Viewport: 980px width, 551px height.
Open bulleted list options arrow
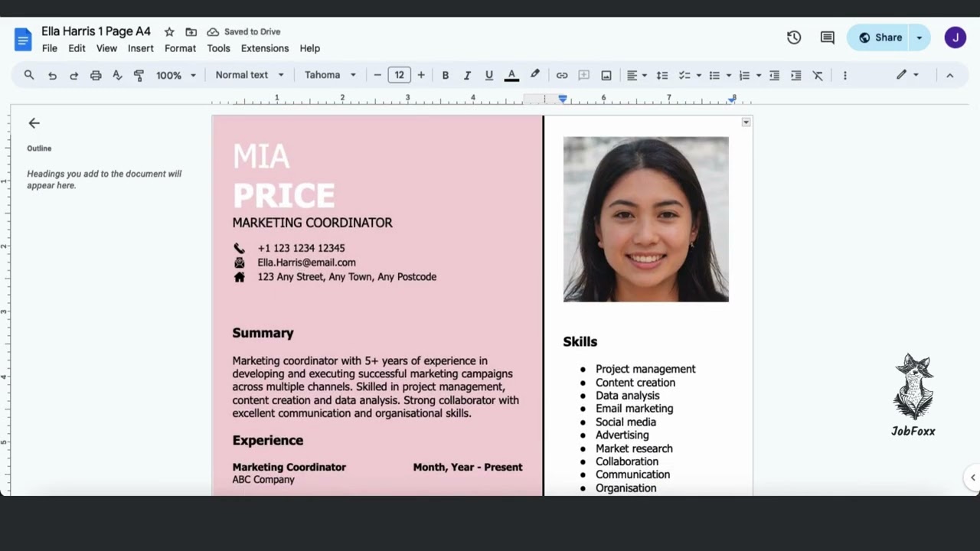pyautogui.click(x=729, y=75)
